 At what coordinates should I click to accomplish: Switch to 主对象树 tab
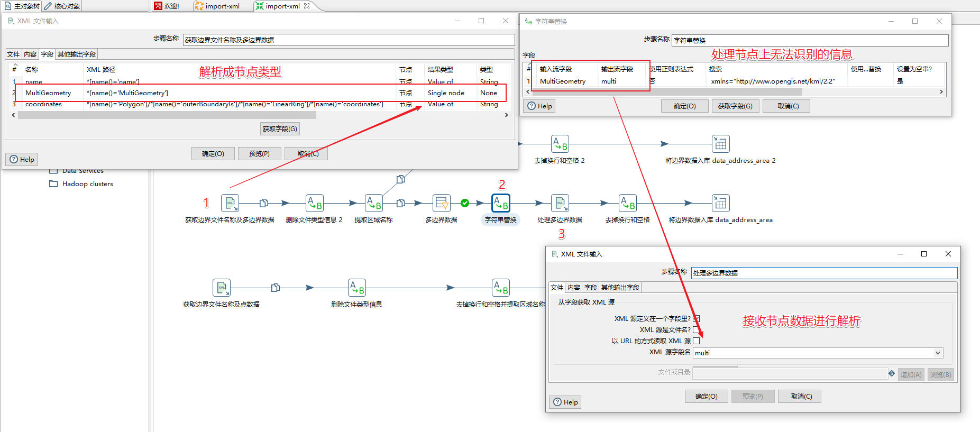click(x=22, y=6)
